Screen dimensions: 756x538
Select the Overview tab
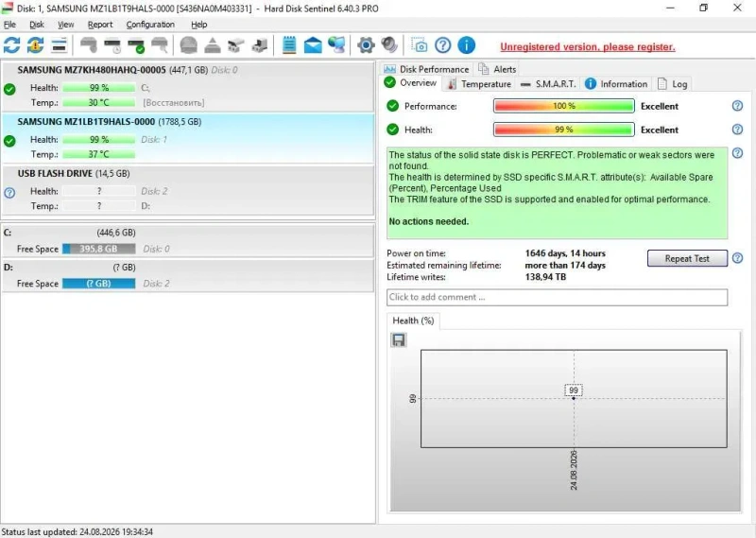coord(410,83)
